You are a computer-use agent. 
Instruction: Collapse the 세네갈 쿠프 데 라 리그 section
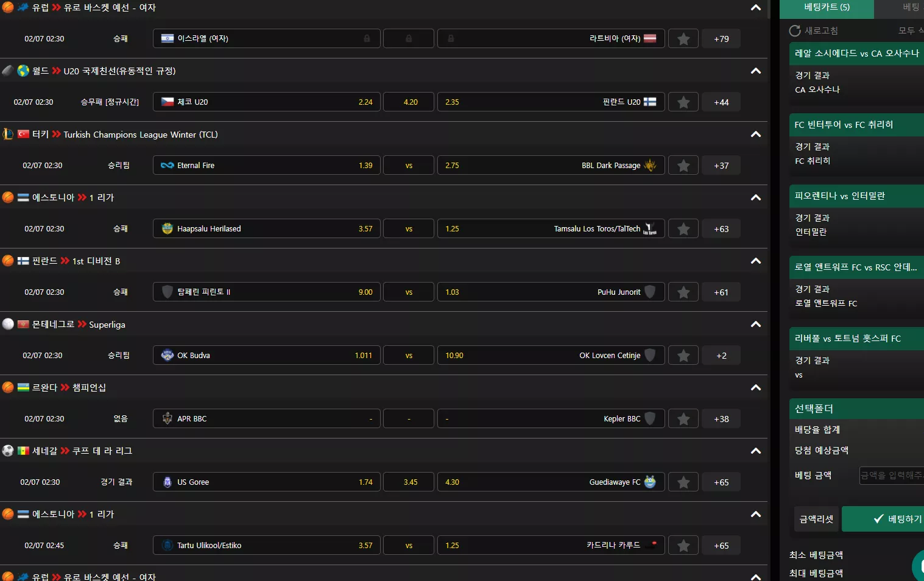756,451
